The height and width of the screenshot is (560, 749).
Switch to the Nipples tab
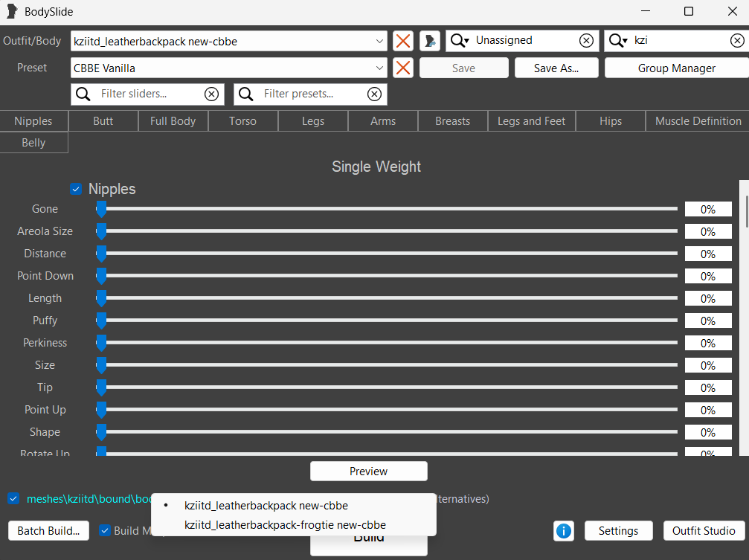click(33, 121)
